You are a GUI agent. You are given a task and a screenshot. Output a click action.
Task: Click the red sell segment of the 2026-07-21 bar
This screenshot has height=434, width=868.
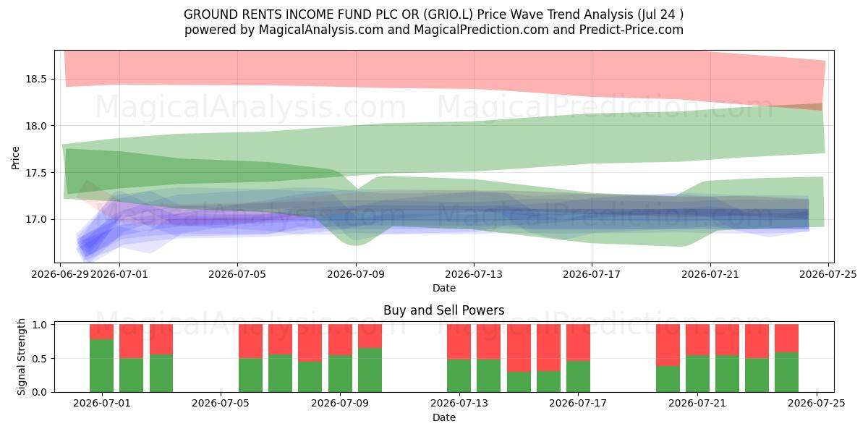click(698, 340)
